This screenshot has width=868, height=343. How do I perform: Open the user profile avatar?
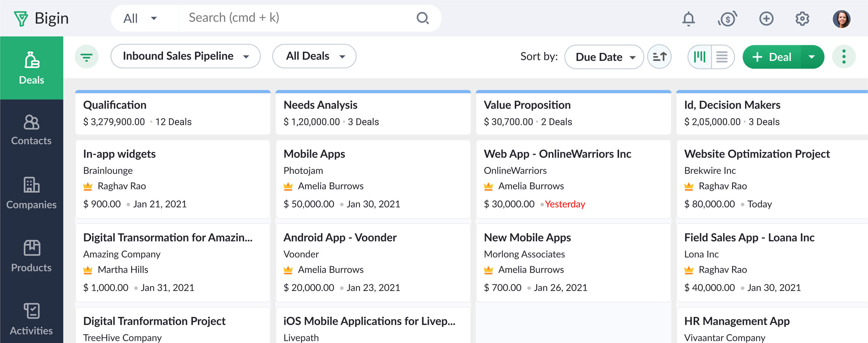[841, 19]
